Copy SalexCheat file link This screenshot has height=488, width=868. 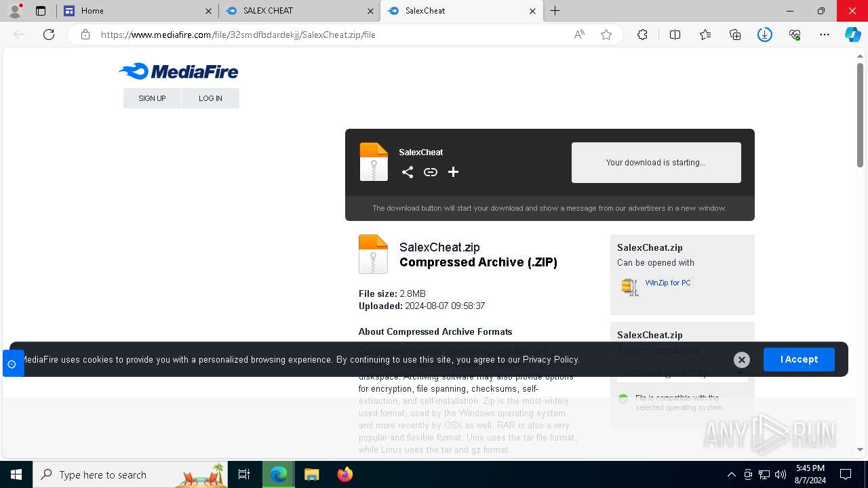(x=431, y=172)
